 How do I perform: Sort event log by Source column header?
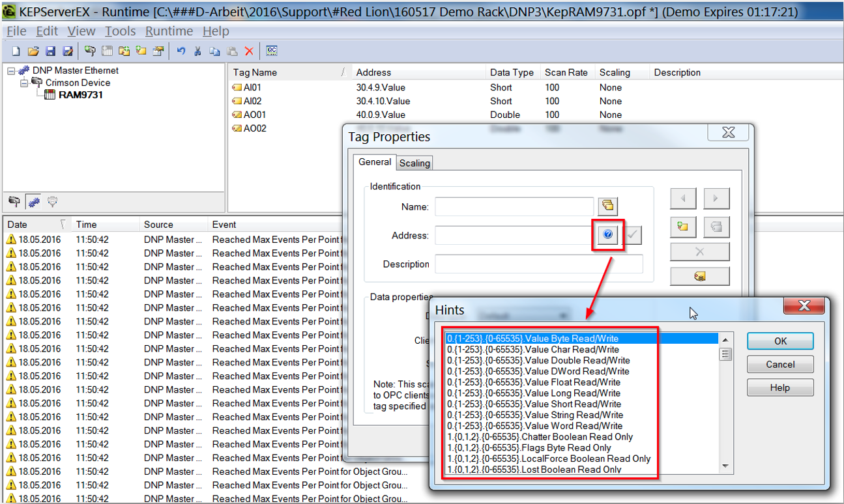point(173,224)
